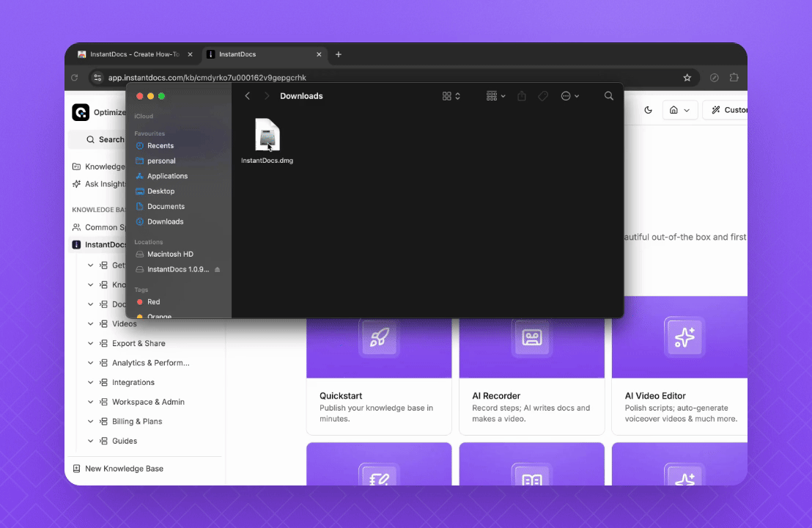This screenshot has height=528, width=812.
Task: Open the Billing & Plans section
Action: pos(137,421)
